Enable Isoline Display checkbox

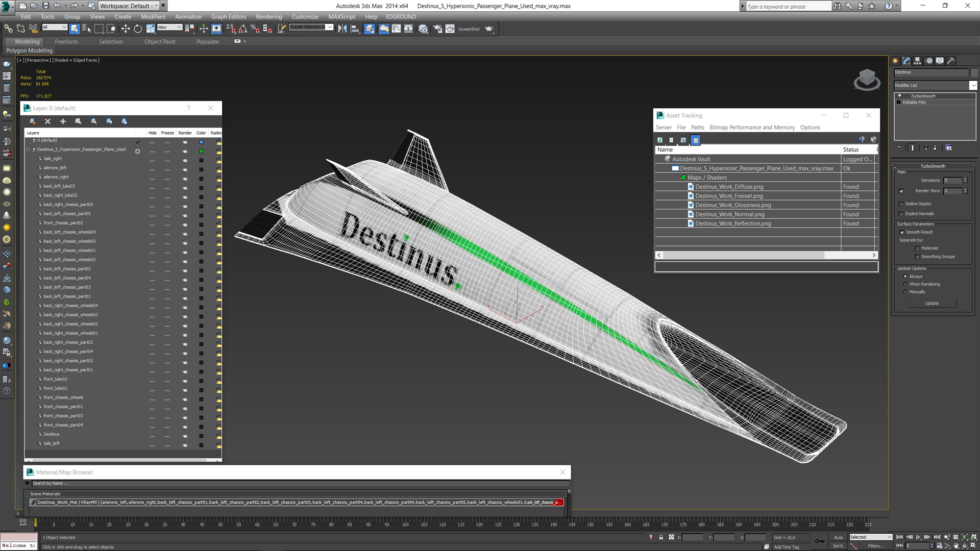pyautogui.click(x=901, y=204)
